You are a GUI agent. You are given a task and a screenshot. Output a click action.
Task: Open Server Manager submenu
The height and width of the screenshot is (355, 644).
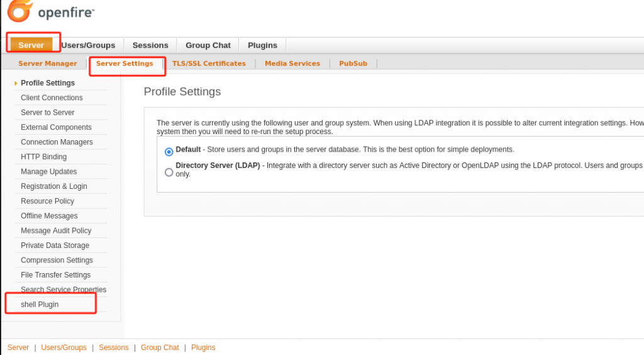(48, 64)
